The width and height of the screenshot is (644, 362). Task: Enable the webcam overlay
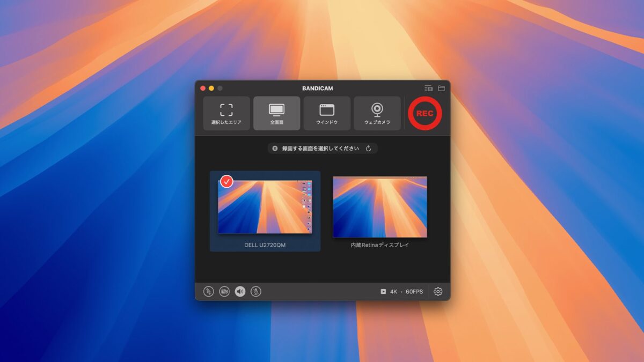click(x=223, y=291)
